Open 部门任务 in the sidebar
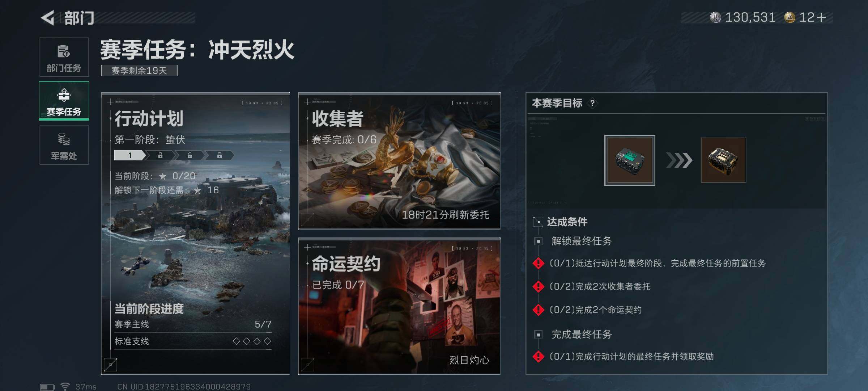The width and height of the screenshot is (868, 391). click(64, 57)
